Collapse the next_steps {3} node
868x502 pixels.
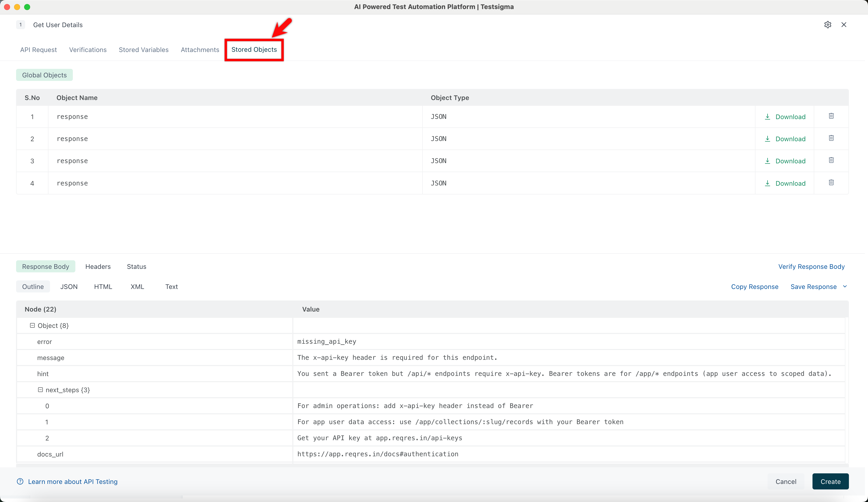coord(40,390)
